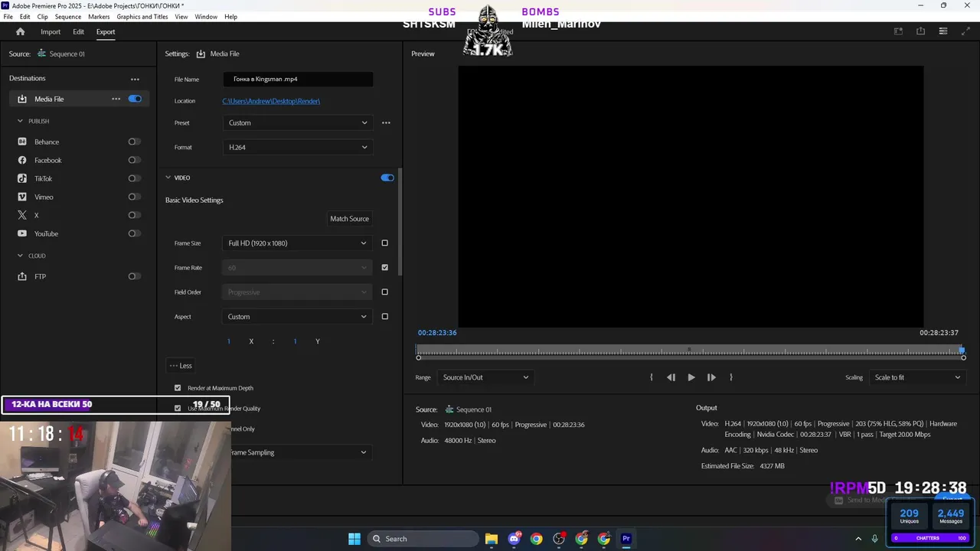Select the FTP destination icon
Screen dimensions: 980x551
click(22, 276)
